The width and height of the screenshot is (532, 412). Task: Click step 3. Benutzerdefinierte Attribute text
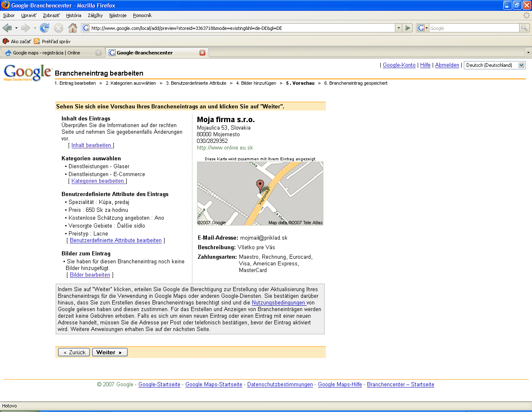coord(196,83)
